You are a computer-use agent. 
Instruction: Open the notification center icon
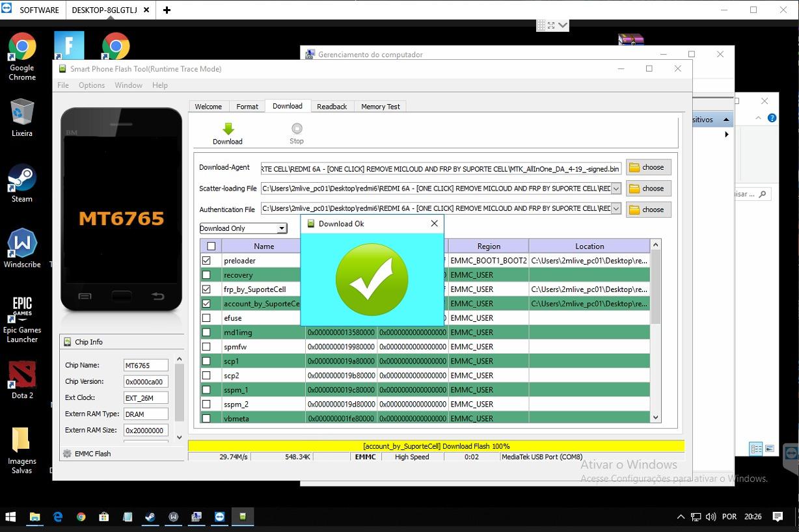coord(778,517)
